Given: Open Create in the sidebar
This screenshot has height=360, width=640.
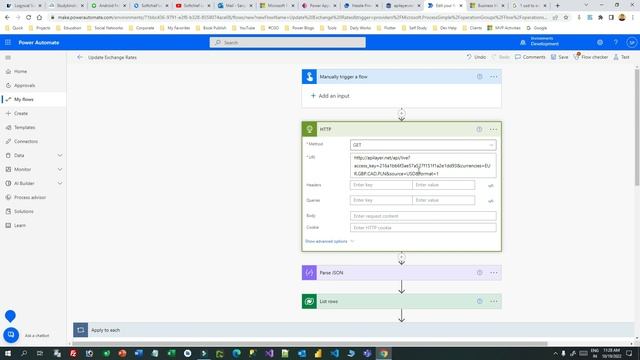Looking at the screenshot, I should [x=21, y=113].
